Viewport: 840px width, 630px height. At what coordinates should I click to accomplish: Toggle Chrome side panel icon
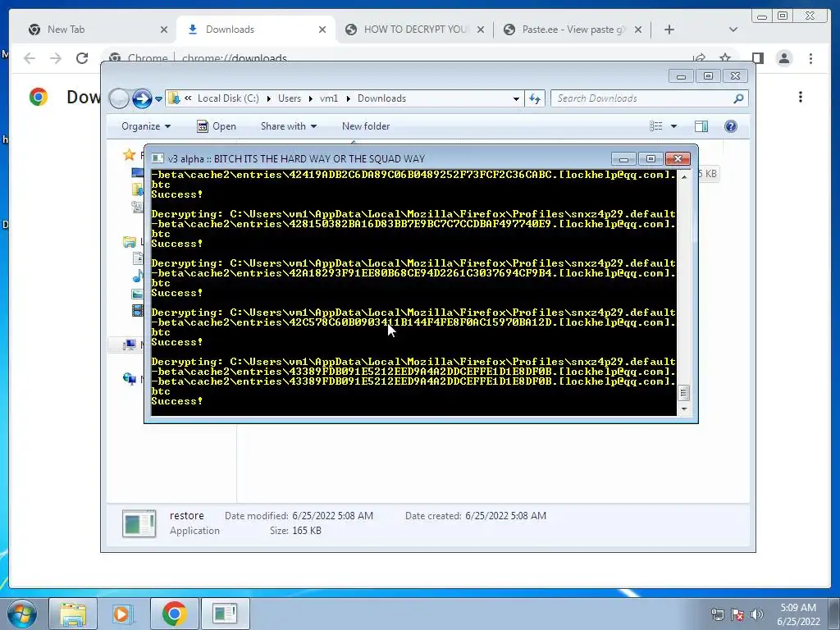(x=757, y=58)
